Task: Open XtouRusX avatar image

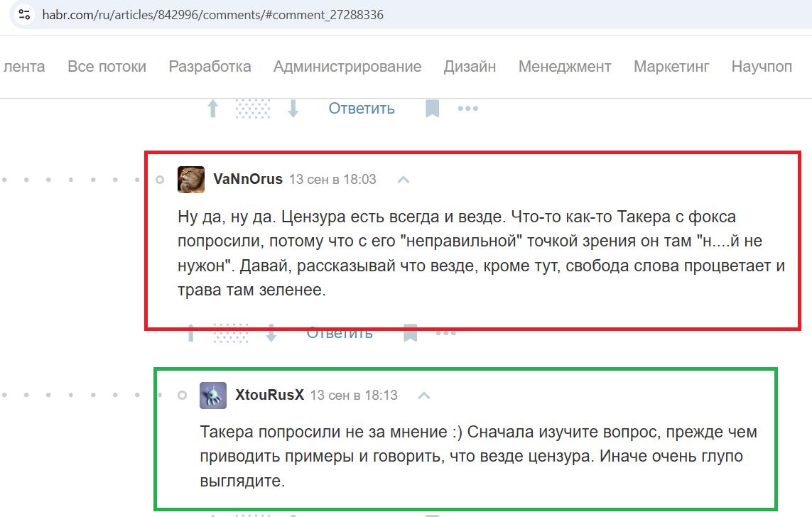Action: (213, 396)
